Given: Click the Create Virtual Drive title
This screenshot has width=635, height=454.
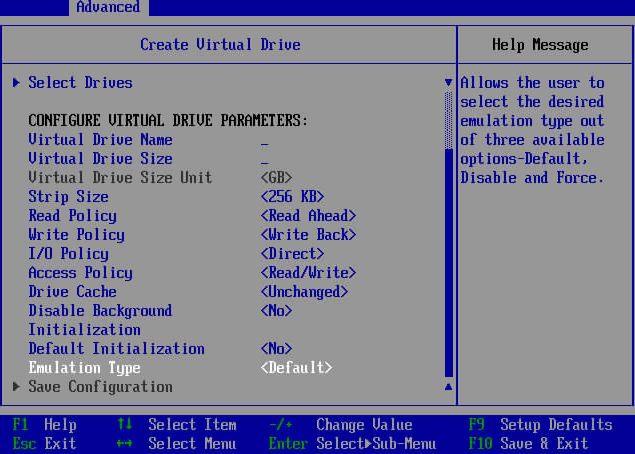Looking at the screenshot, I should (x=220, y=45).
